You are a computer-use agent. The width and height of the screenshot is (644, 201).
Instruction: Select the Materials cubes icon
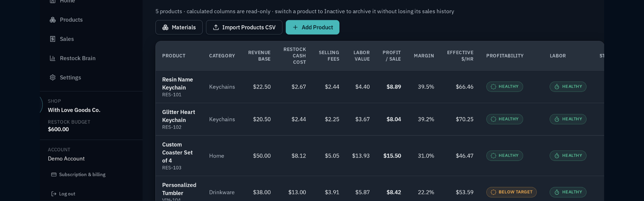coord(165,27)
